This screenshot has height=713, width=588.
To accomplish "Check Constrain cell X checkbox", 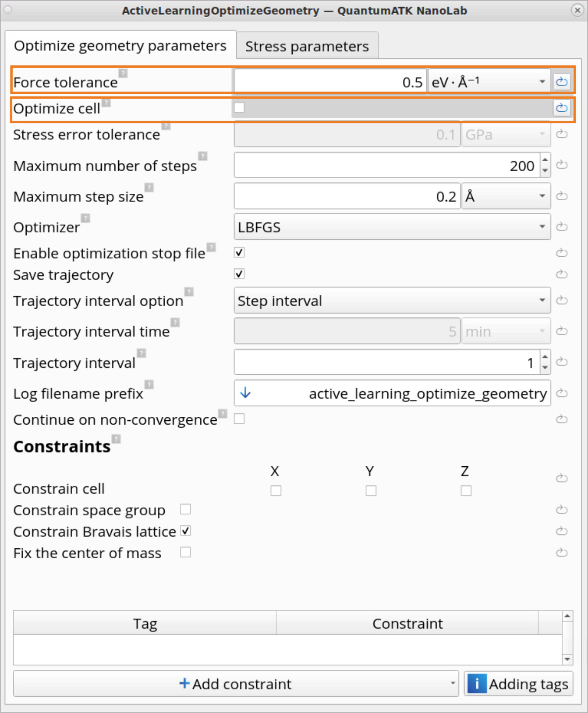I will point(276,491).
